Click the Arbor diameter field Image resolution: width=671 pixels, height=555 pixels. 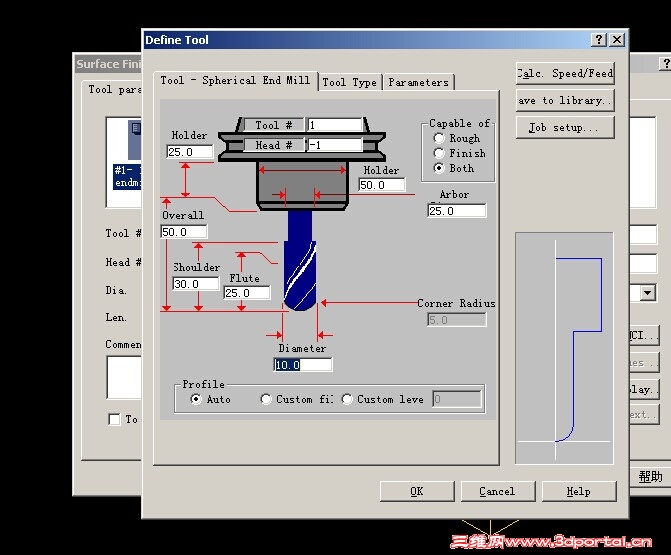457,211
